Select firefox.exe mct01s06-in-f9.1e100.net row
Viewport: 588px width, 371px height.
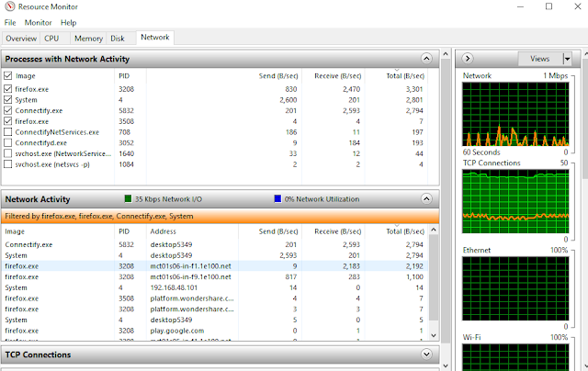214,277
